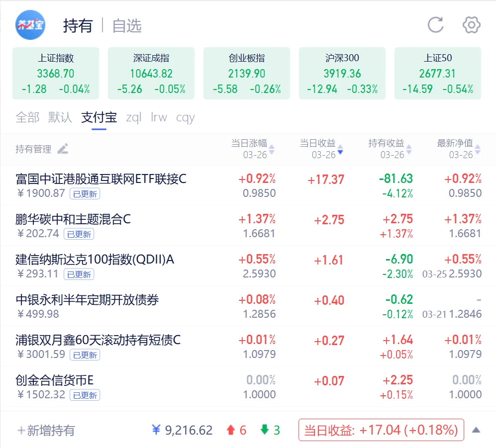Sort by 当日收益 using its arrows
The image size is (496, 448).
[x=340, y=149]
